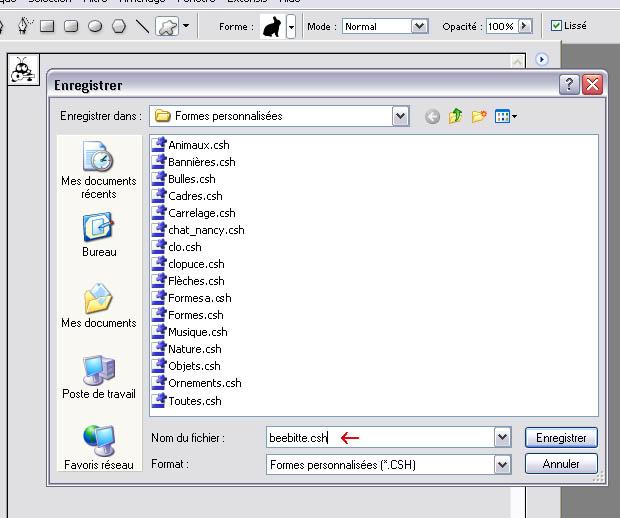This screenshot has width=620, height=518.
Task: Select the Cadres.csh file
Action: click(x=187, y=196)
